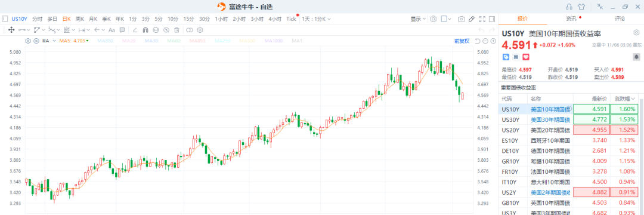644x215 pixels.
Task: Take a chart screenshot with camera icon
Action: click(x=462, y=19)
